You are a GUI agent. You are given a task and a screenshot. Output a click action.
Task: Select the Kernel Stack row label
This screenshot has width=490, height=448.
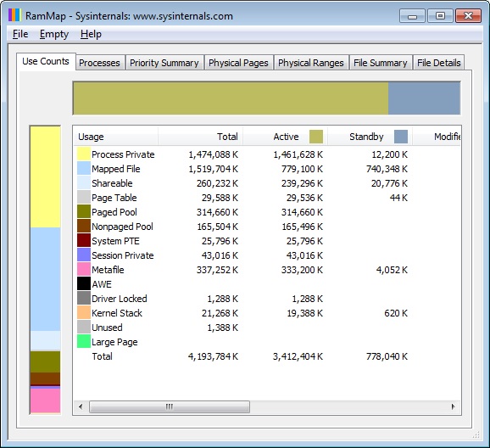point(116,313)
